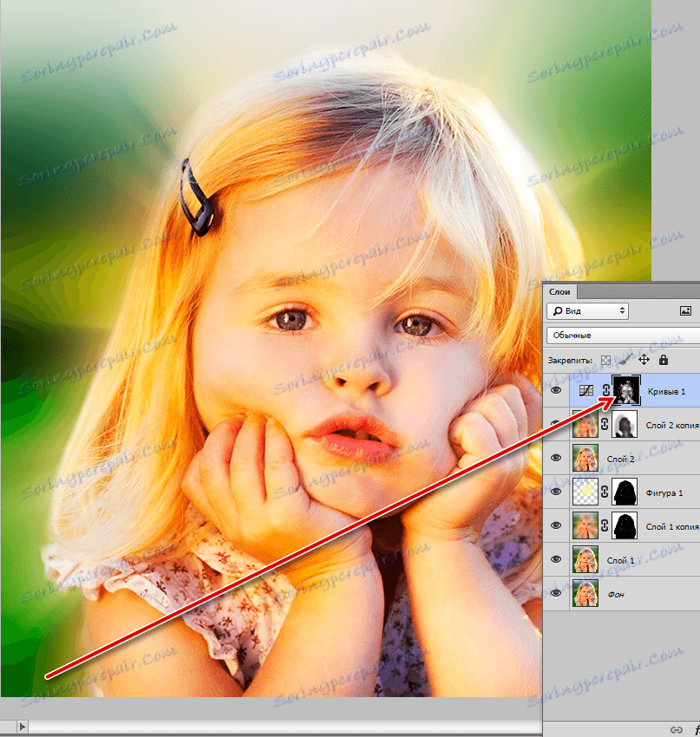
Task: Toggle visibility of Слой 1 копия
Action: [x=556, y=525]
